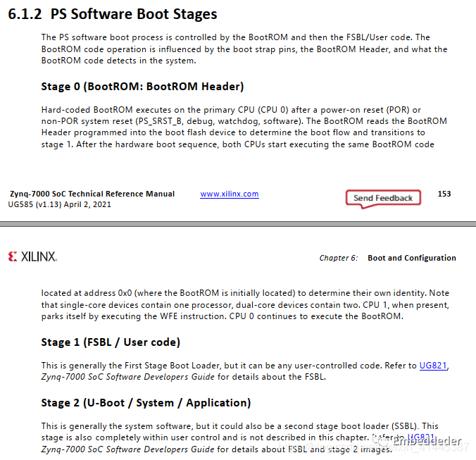Click the line starting 'The PS software boot process'

pos(236,37)
